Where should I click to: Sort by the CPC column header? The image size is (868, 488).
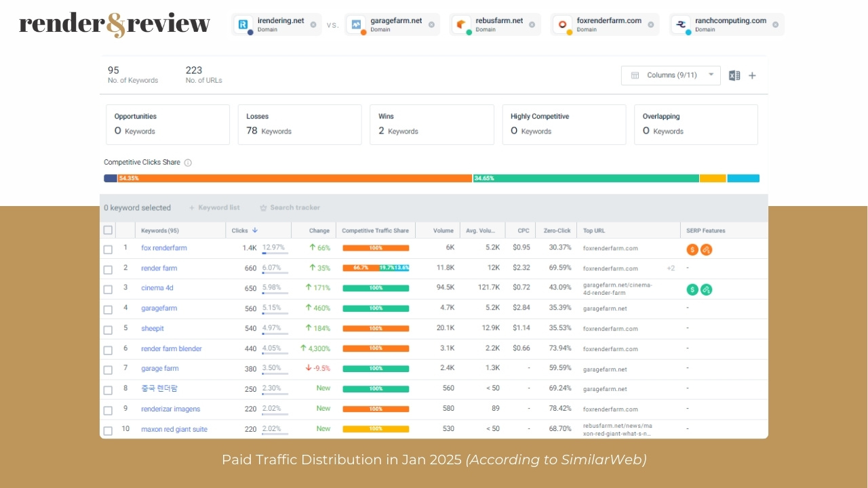coord(524,230)
